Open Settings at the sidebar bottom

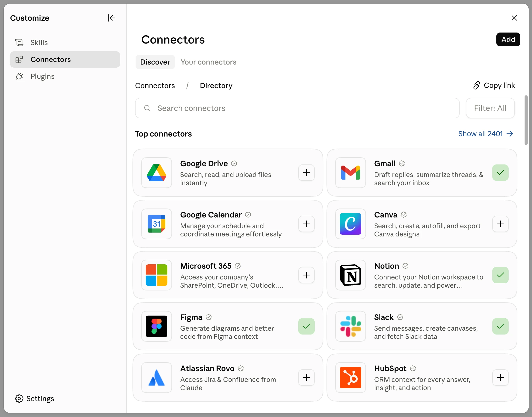(x=35, y=399)
